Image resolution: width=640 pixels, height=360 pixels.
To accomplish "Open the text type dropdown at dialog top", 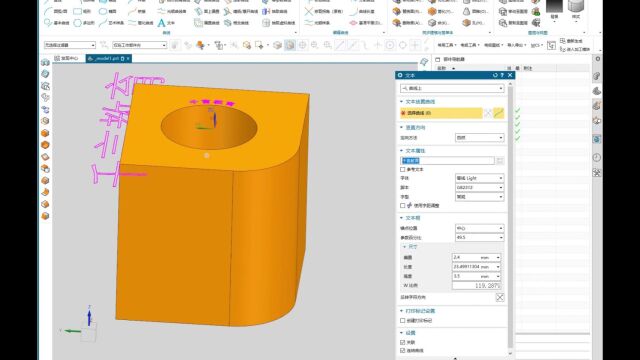I will (452, 89).
